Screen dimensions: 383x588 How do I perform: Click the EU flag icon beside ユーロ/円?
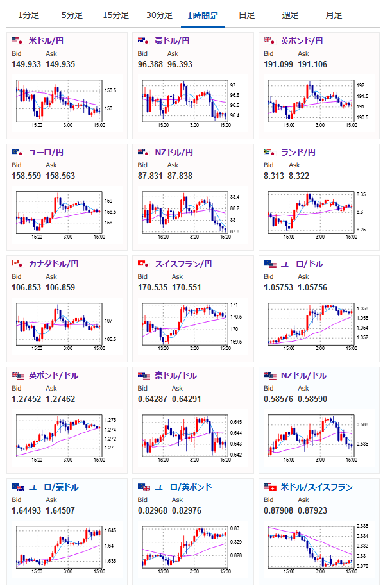17,152
